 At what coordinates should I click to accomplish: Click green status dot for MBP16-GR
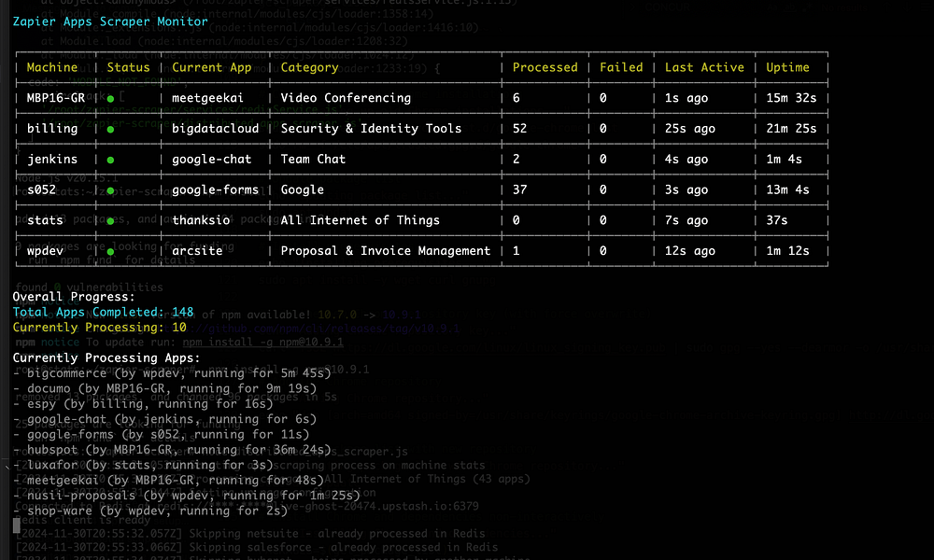point(110,99)
